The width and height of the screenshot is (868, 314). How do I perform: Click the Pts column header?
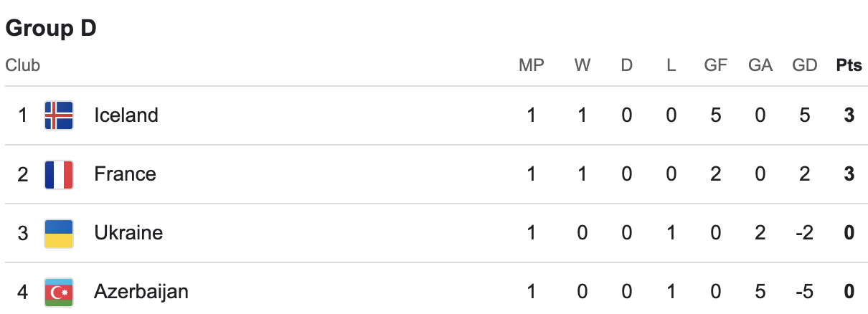point(849,65)
